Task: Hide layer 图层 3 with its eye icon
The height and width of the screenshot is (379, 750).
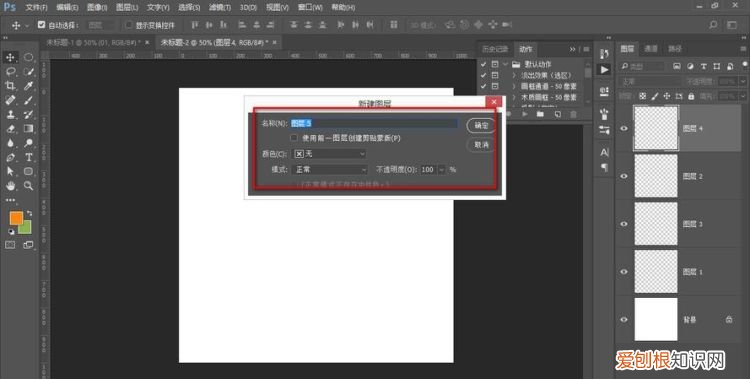Action: 624,224
